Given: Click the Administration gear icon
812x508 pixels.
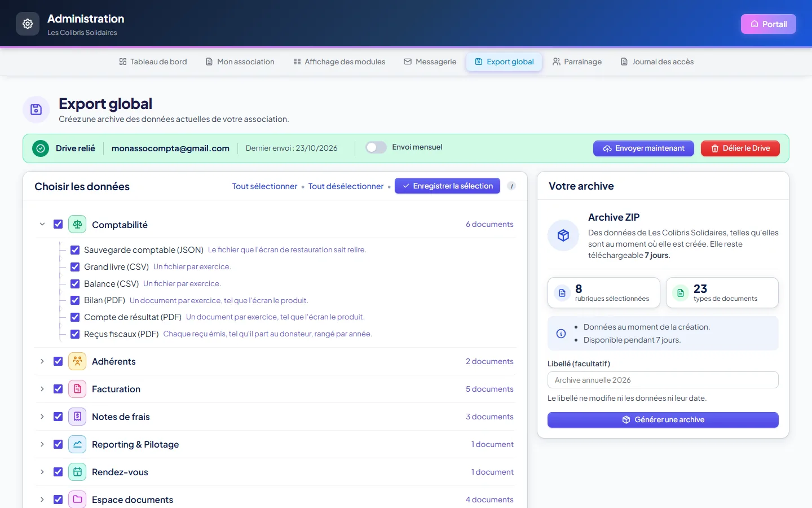Looking at the screenshot, I should (28, 24).
